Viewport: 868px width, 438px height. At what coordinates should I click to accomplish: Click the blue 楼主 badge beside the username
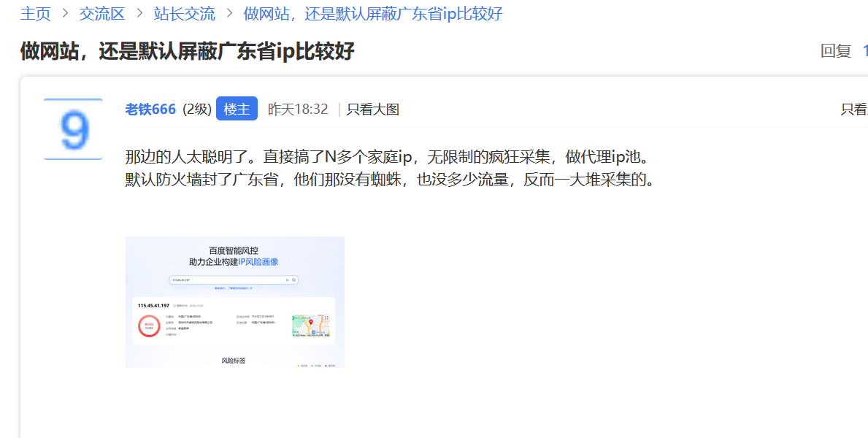pos(237,108)
